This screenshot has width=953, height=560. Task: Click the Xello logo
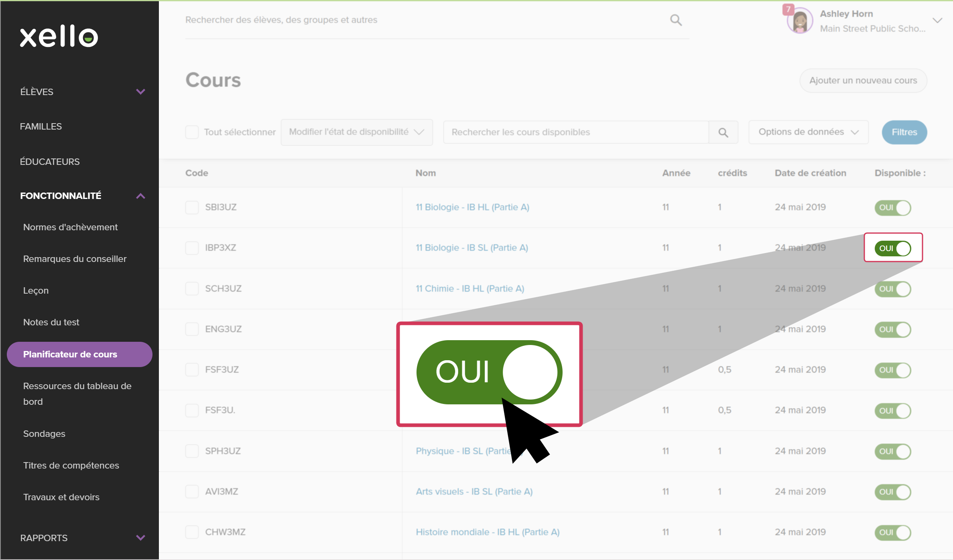[x=59, y=36]
